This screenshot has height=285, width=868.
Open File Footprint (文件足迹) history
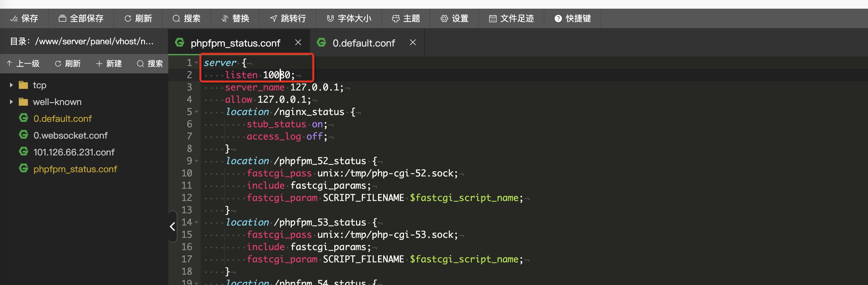(x=511, y=18)
